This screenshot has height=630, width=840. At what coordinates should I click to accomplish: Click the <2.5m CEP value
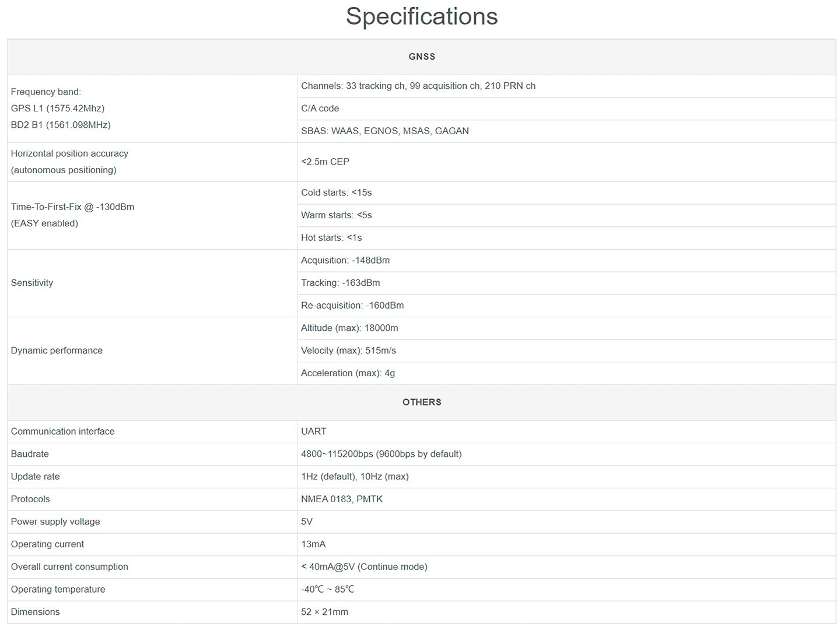point(325,162)
